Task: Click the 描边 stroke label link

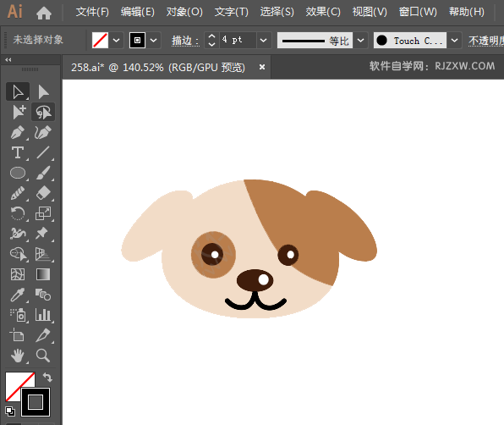Action: tap(185, 41)
